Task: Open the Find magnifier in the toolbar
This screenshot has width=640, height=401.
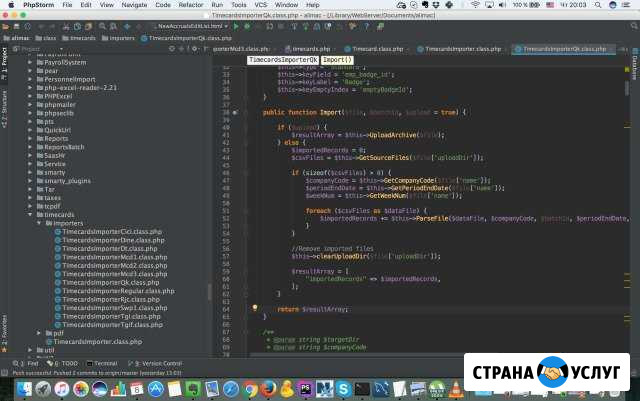Action: point(102,27)
